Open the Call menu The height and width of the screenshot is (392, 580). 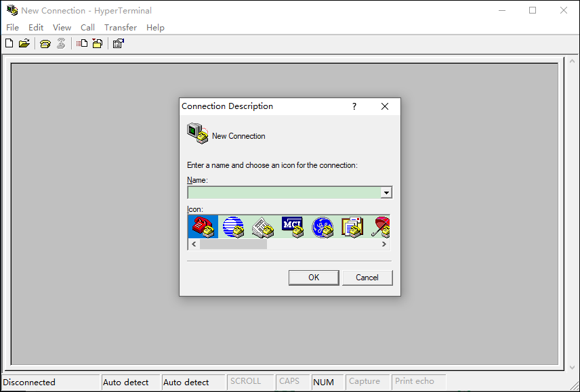coord(87,28)
